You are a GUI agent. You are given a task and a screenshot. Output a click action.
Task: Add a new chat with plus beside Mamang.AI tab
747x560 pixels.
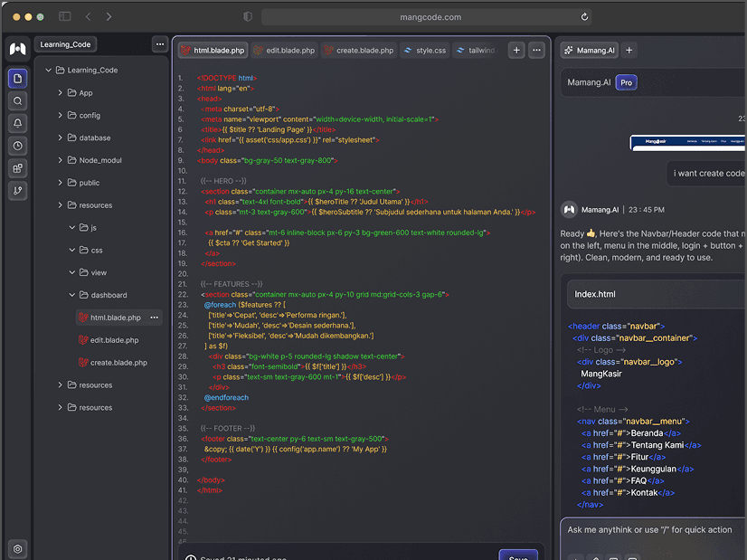[629, 50]
